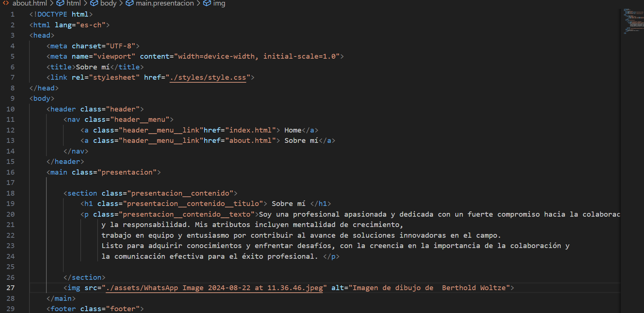Click the minimap code preview
644x313 pixels.
pyautogui.click(x=633, y=21)
